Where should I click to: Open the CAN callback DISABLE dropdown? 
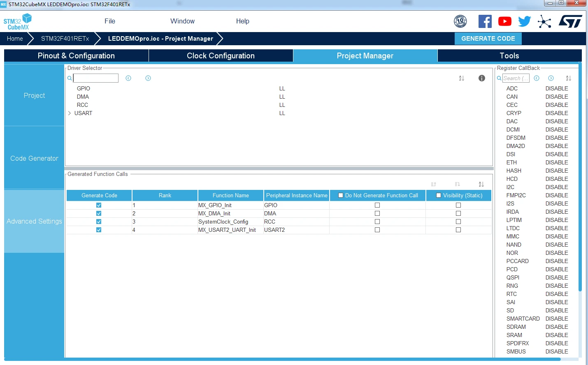click(557, 97)
